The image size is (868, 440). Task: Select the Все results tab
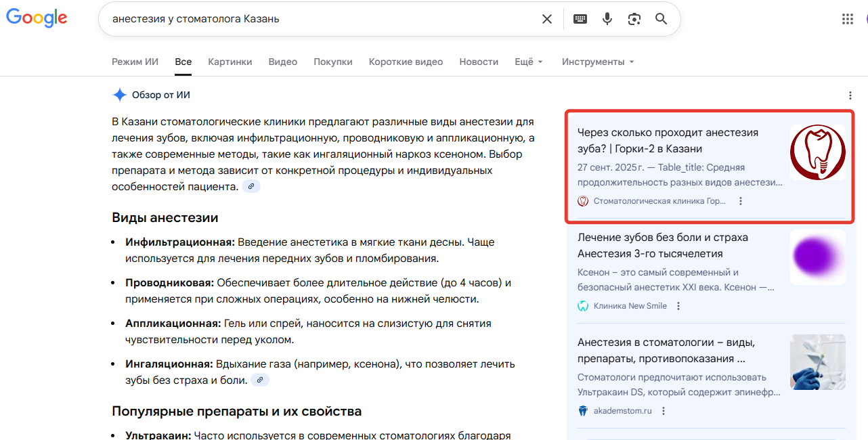[x=183, y=62]
